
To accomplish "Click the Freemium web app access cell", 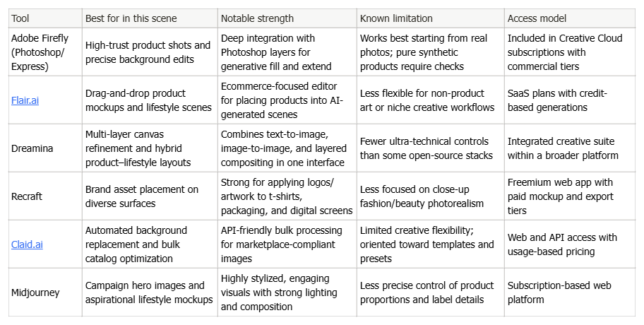I will tap(570, 196).
